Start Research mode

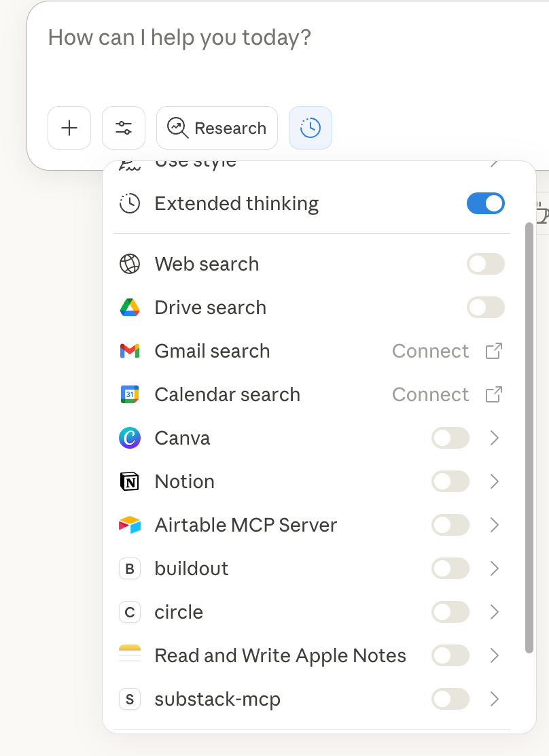click(217, 128)
